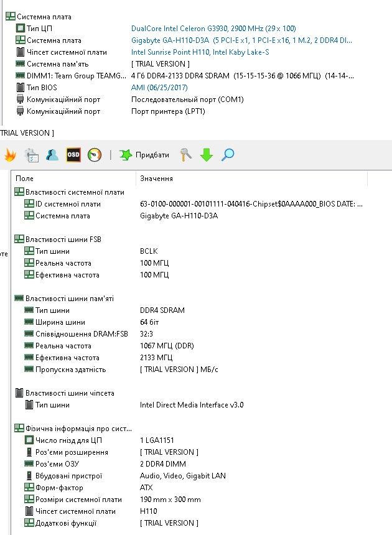Click the 1 LGA1151 socket value

pyautogui.click(x=157, y=440)
